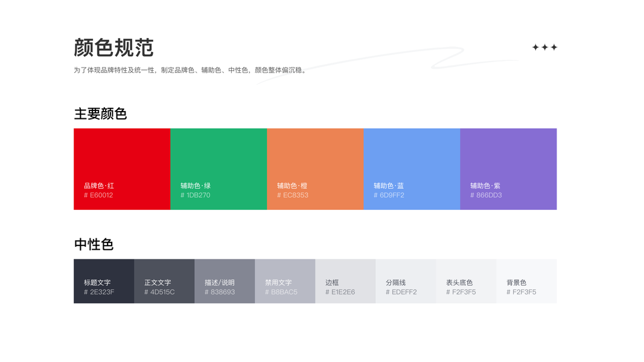The width and height of the screenshot is (644, 362).
Task: Choose the blue auxiliary swatch 6D9FF2
Action: tap(412, 169)
